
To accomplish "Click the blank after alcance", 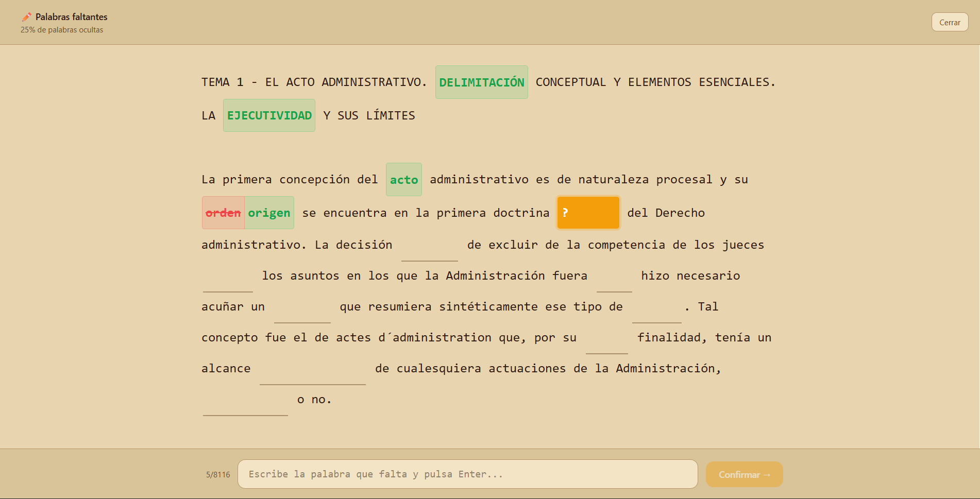I will click(312, 369).
